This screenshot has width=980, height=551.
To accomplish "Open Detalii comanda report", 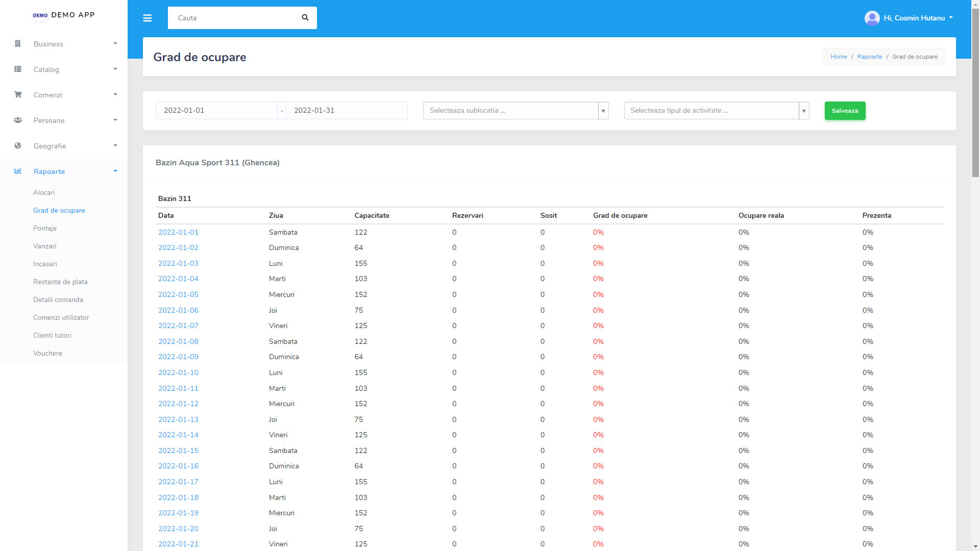I will (58, 300).
